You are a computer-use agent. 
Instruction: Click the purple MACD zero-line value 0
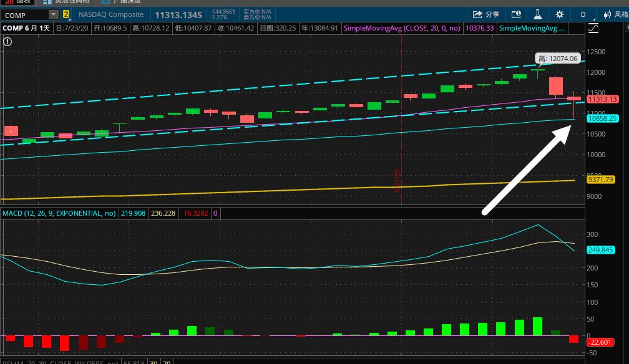point(215,213)
